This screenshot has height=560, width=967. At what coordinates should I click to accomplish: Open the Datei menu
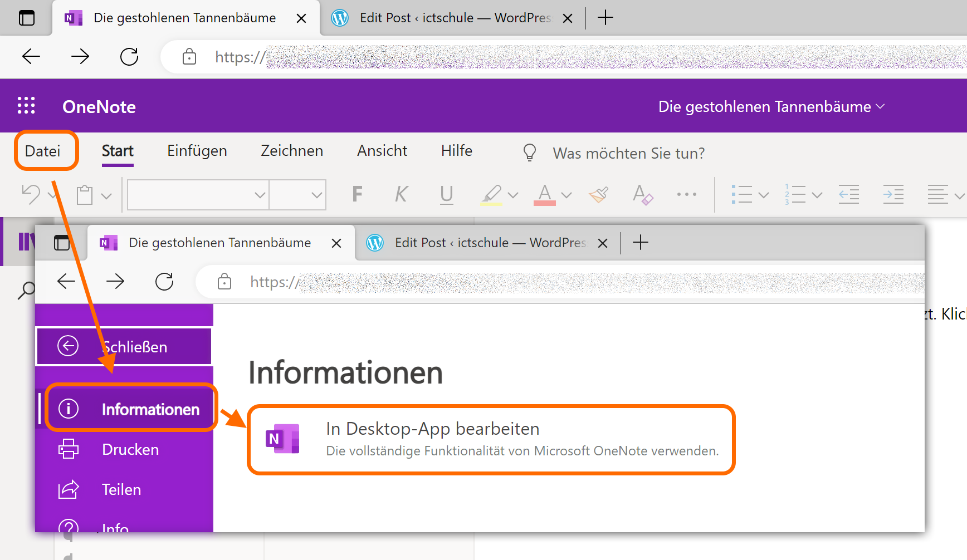click(x=43, y=151)
